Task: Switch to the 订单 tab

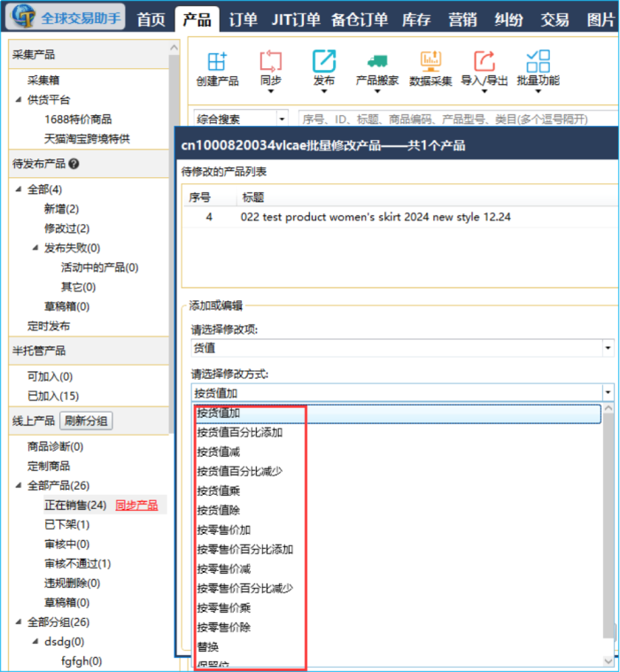Action: (243, 19)
